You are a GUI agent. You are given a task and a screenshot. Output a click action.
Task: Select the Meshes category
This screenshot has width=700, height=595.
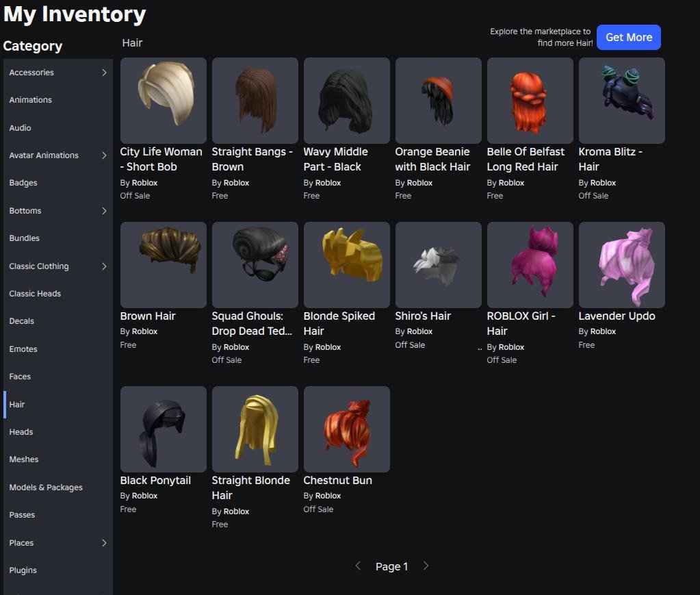[58, 459]
